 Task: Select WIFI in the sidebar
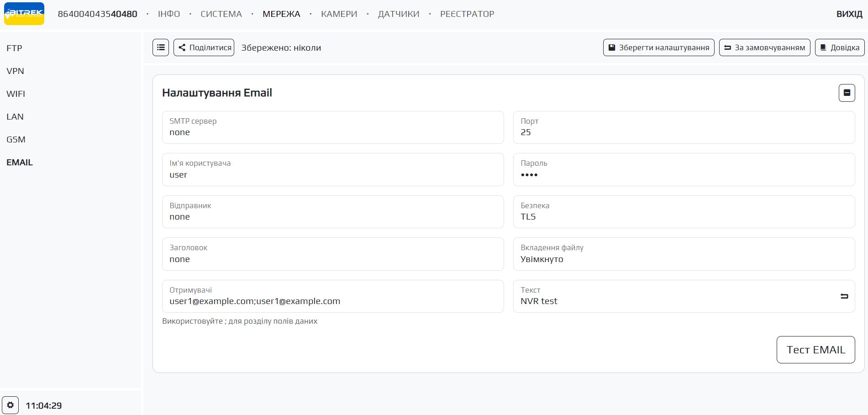tap(16, 94)
